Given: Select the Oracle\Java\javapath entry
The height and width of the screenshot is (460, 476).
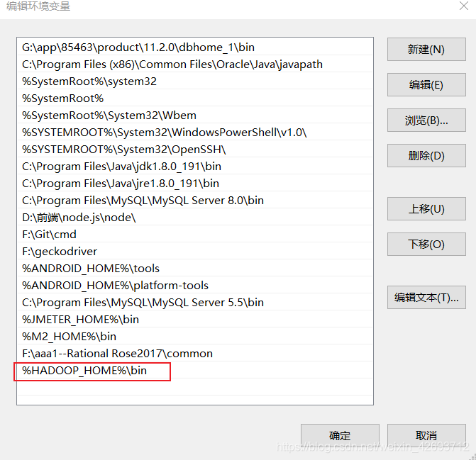Looking at the screenshot, I should click(x=195, y=64).
